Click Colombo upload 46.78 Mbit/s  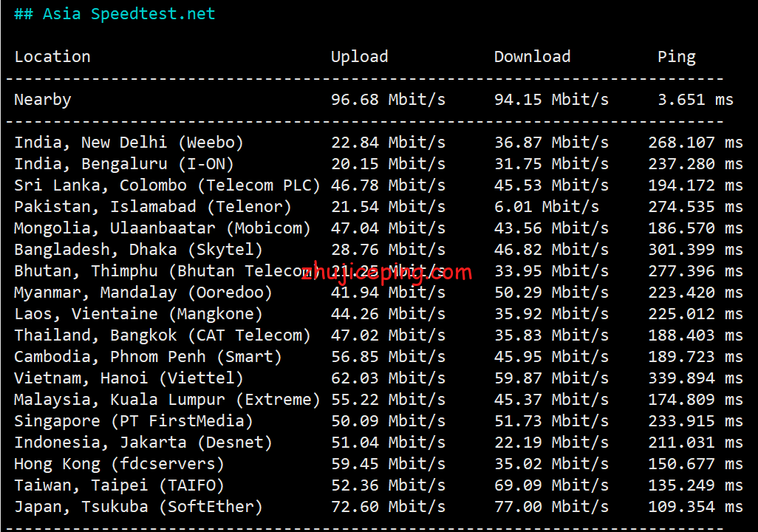click(x=388, y=185)
